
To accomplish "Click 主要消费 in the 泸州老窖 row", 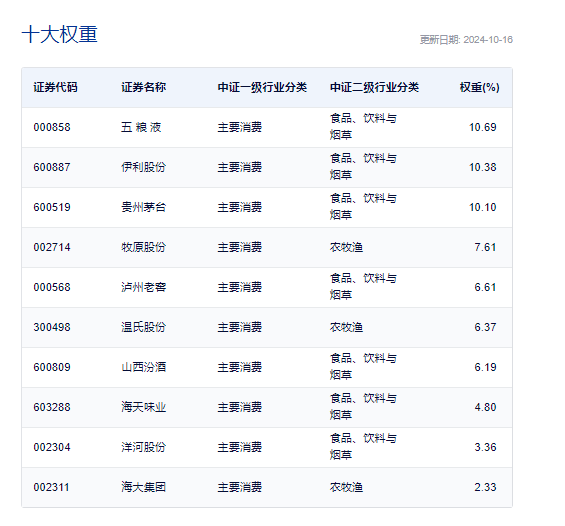I will pos(240,287).
